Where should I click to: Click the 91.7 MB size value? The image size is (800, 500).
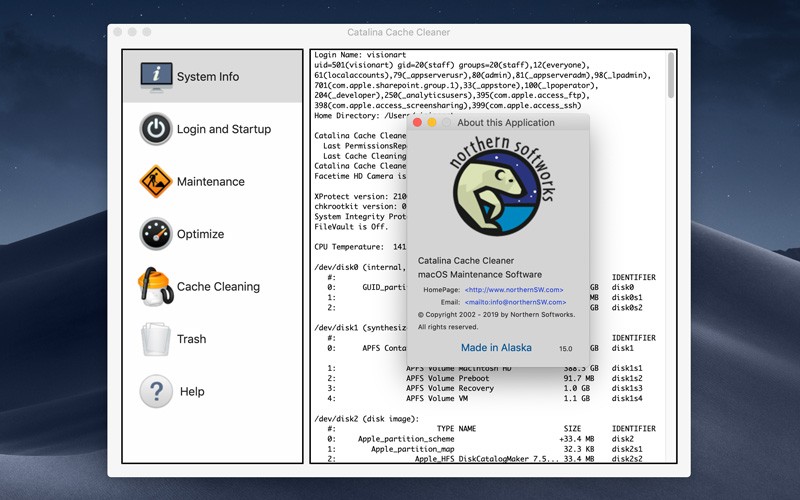579,379
